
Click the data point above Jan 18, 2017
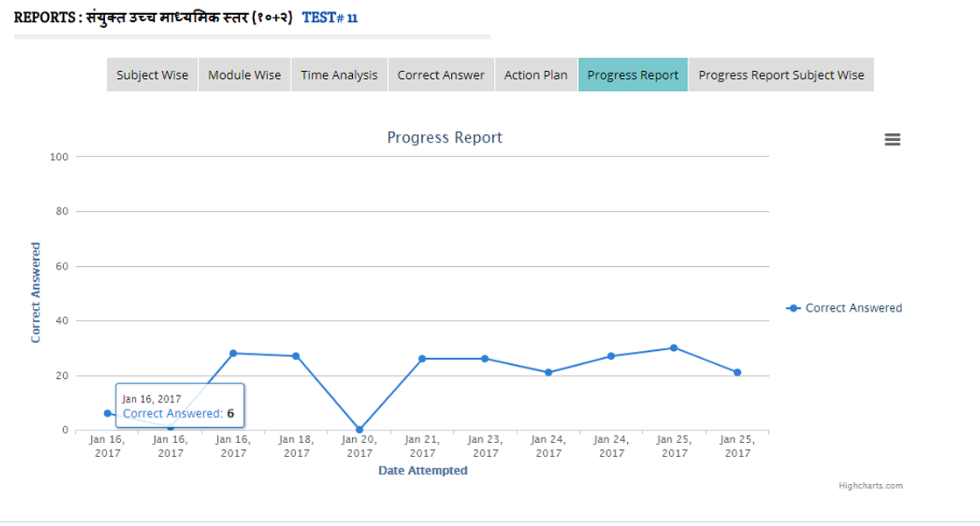click(296, 356)
